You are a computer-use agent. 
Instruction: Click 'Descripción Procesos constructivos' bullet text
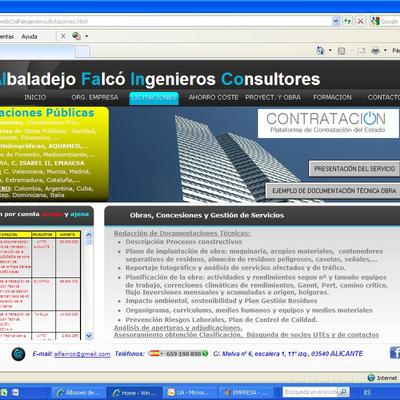184,242
